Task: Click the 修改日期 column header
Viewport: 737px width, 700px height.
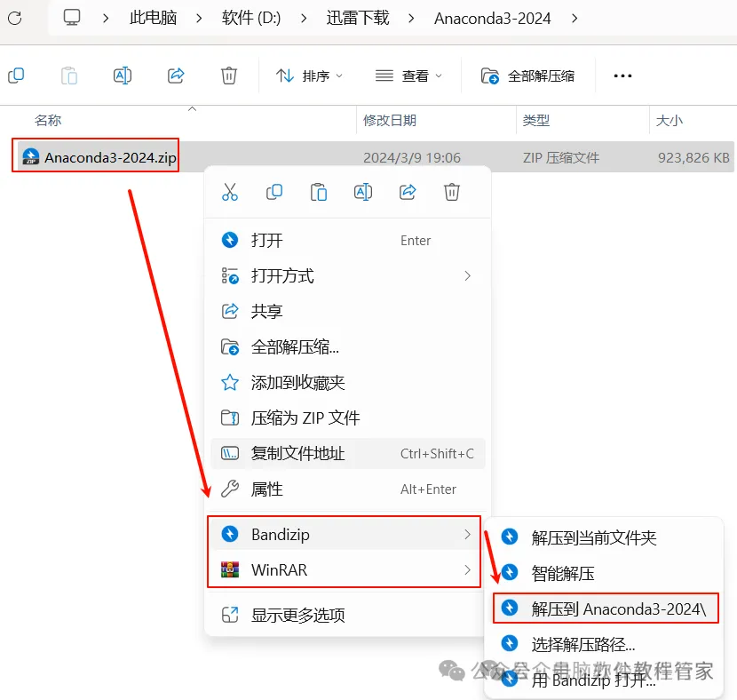Action: pos(390,120)
